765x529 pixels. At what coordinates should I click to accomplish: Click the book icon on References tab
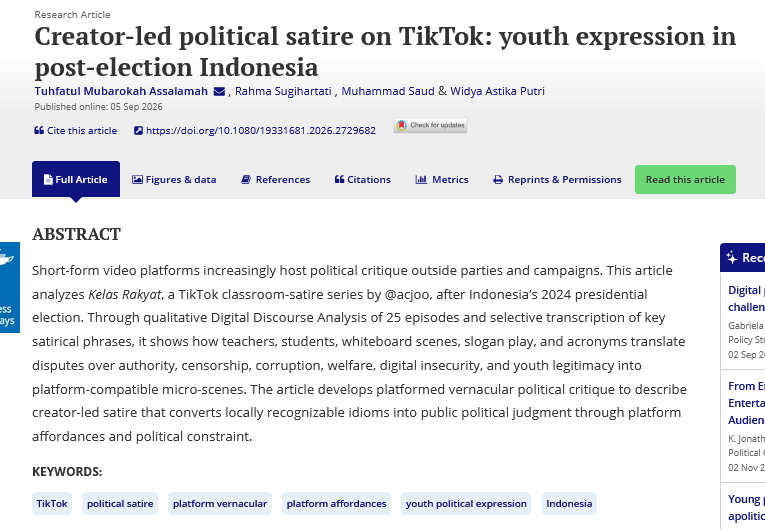coord(246,180)
